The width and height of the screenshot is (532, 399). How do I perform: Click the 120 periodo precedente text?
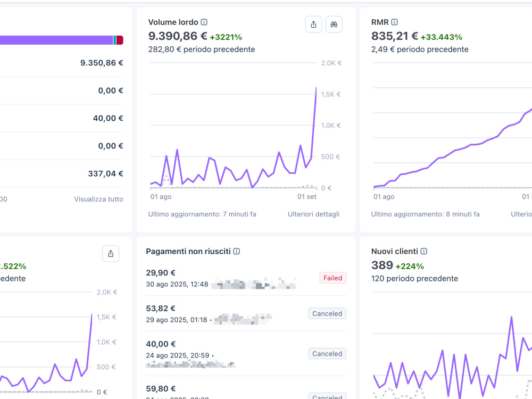click(414, 279)
